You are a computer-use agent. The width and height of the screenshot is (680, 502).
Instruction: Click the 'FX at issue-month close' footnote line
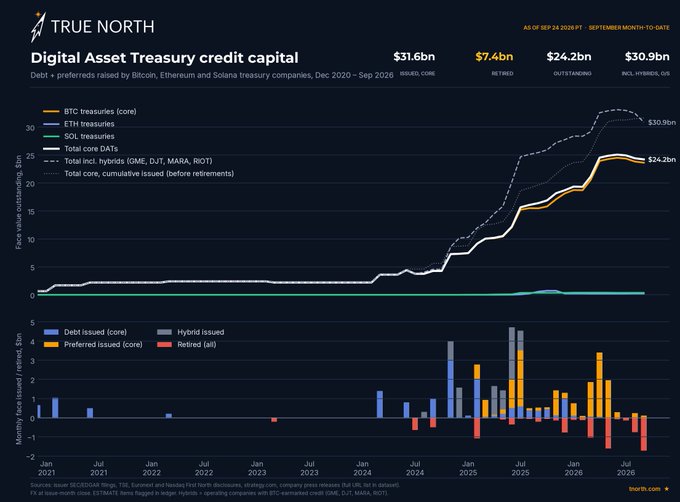209,493
